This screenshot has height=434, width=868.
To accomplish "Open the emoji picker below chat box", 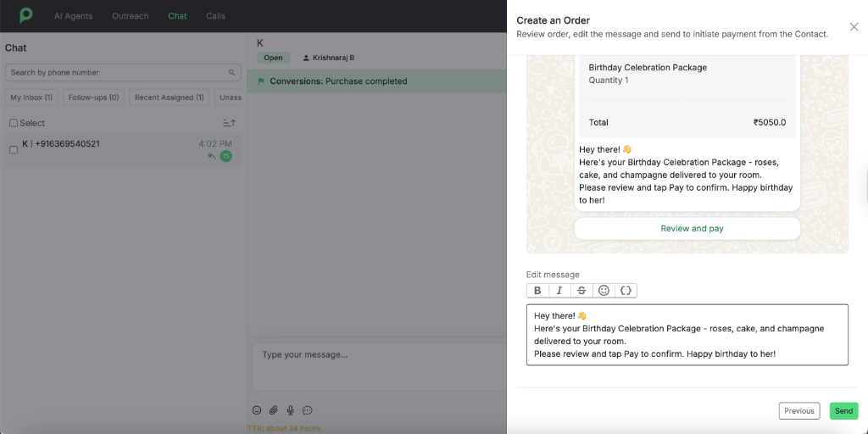I will pos(257,410).
